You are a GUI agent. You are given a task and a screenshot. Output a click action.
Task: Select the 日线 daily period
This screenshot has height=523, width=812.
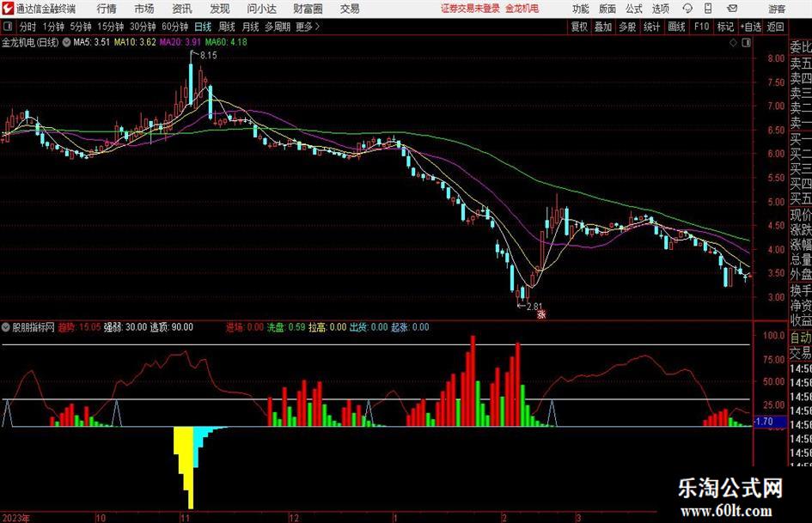pyautogui.click(x=203, y=27)
